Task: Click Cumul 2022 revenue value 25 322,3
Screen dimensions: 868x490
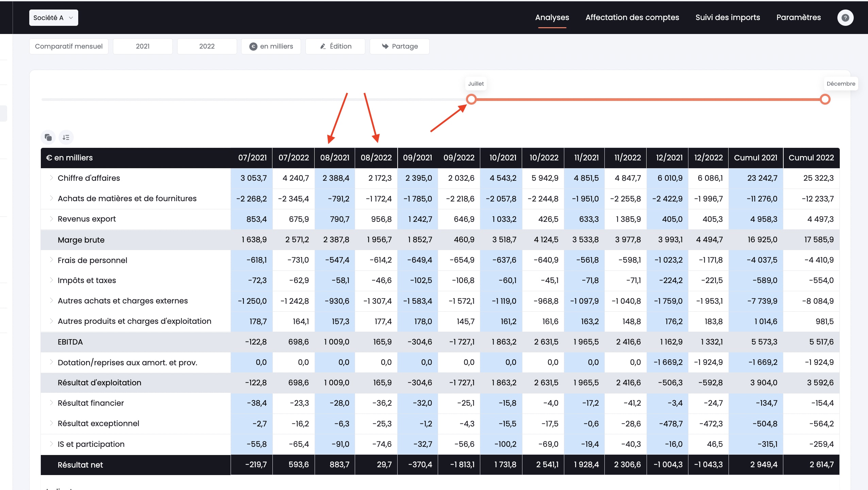Action: (818, 178)
